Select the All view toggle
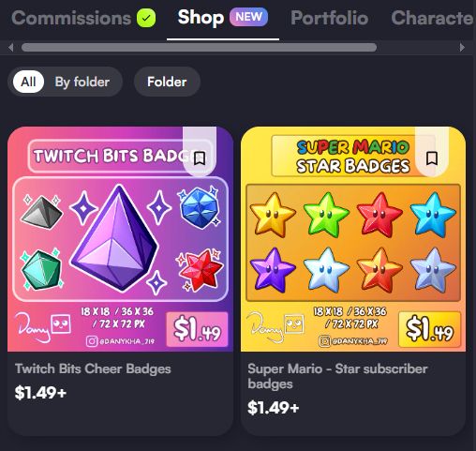Screen dimensions: 476x451 point(28,82)
